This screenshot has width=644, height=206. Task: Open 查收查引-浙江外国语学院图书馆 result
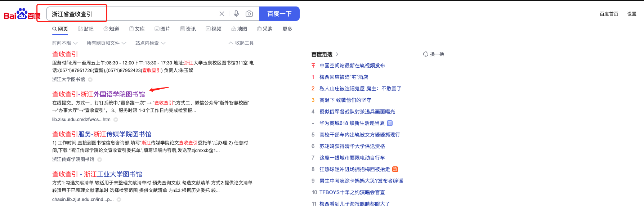point(99,94)
